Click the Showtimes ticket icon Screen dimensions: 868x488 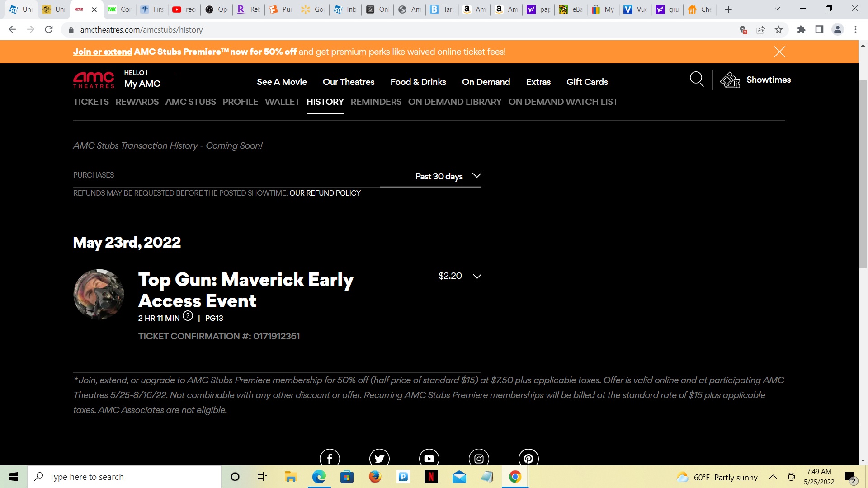tap(730, 80)
